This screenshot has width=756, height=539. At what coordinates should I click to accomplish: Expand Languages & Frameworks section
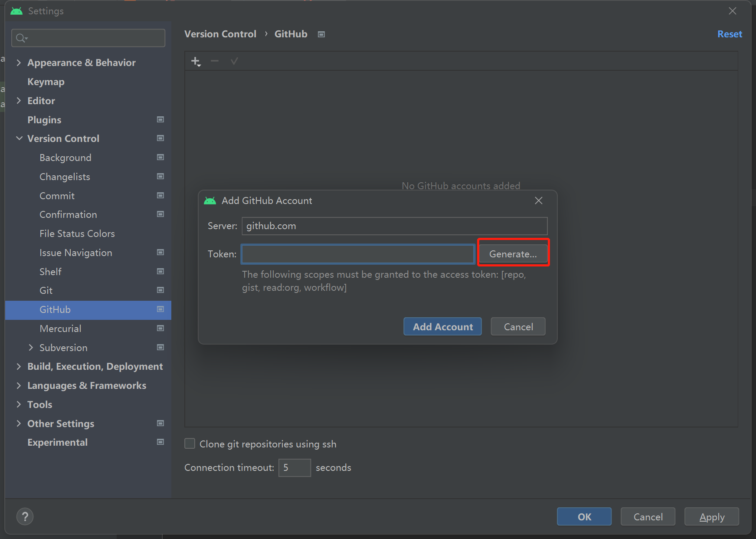[x=19, y=386]
